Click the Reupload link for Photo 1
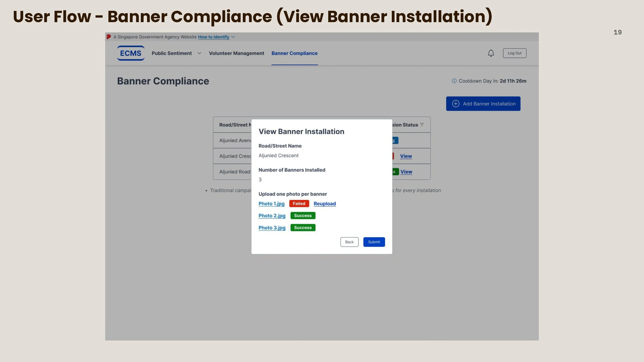644x362 pixels. tap(325, 204)
